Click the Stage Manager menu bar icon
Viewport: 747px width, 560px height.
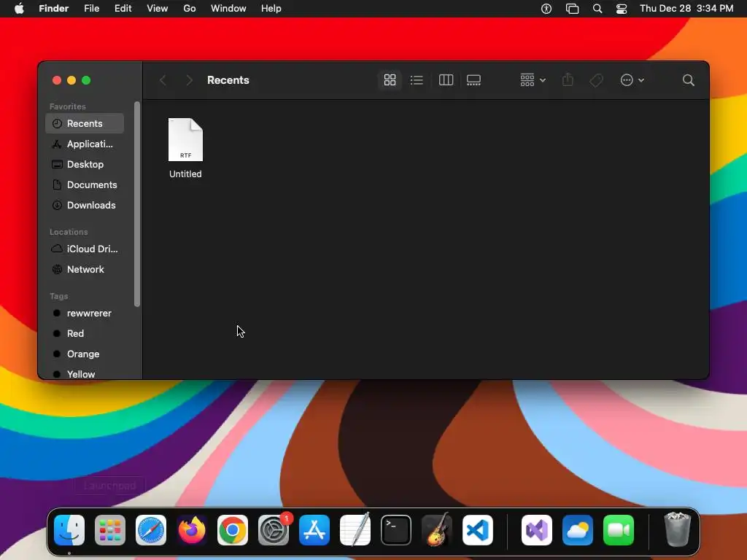pos(572,9)
